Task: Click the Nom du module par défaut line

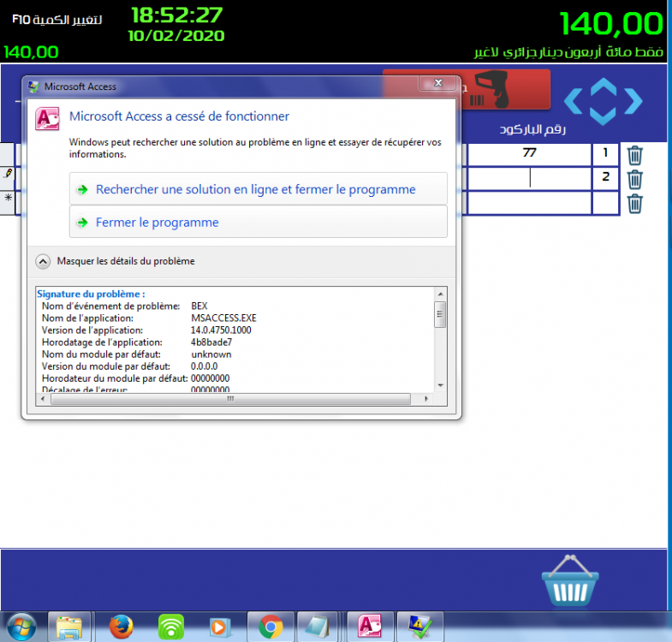Action: (x=137, y=354)
